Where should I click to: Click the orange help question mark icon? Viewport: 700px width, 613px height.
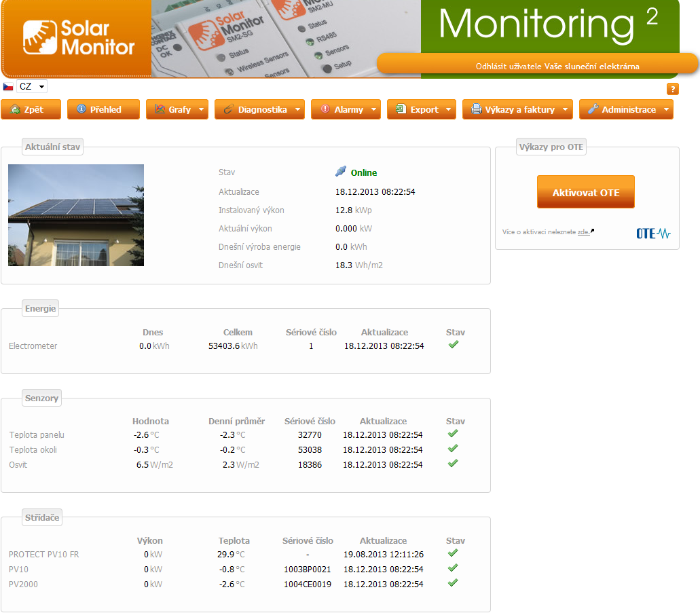(x=673, y=89)
